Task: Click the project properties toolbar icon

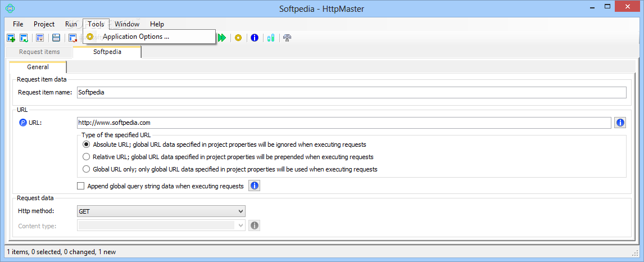Action: click(x=40, y=38)
